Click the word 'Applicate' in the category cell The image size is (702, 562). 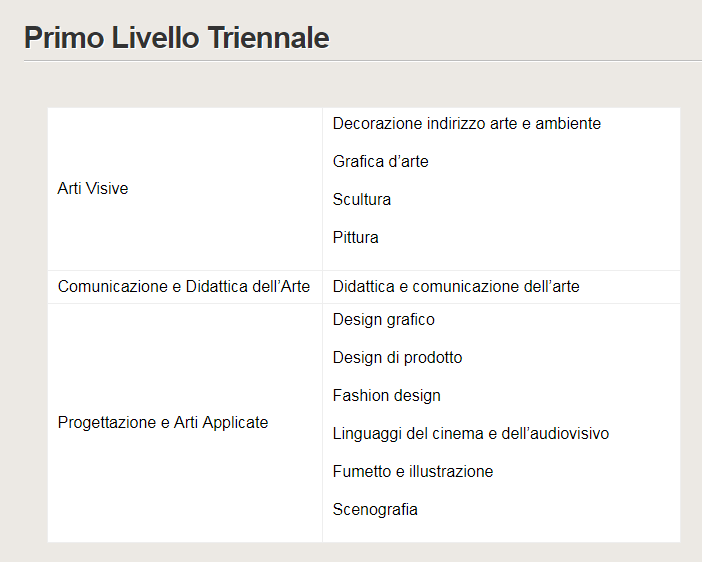(235, 423)
